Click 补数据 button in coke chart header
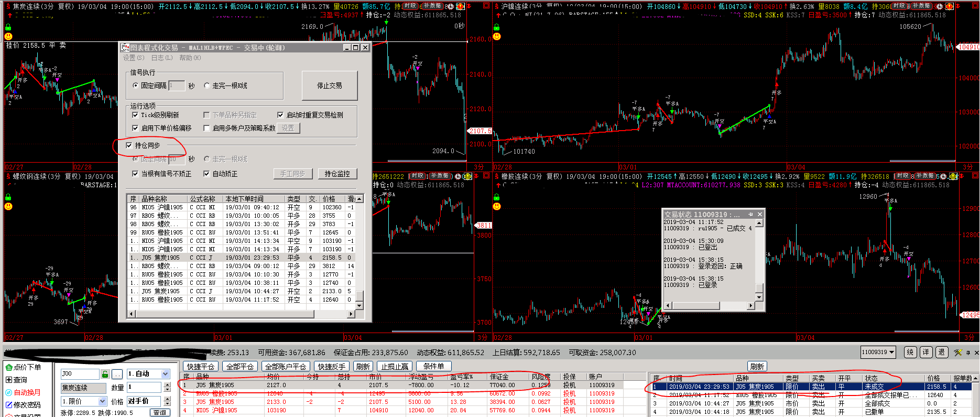Screen dimensions: 980x417 432,6
